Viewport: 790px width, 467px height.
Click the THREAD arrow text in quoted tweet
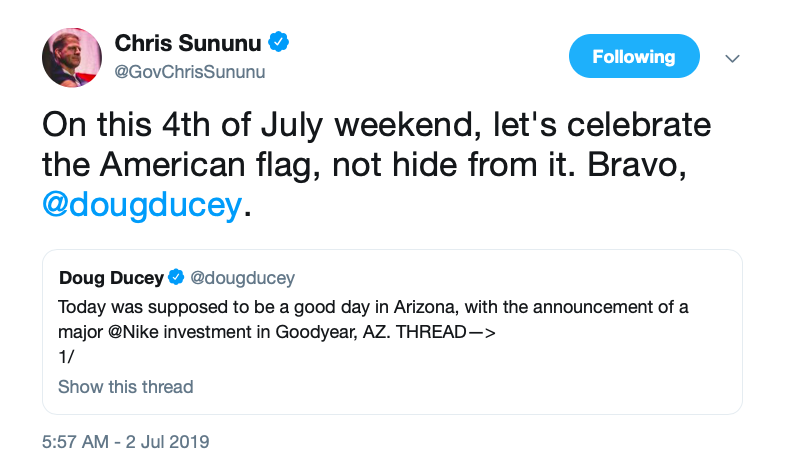click(446, 332)
